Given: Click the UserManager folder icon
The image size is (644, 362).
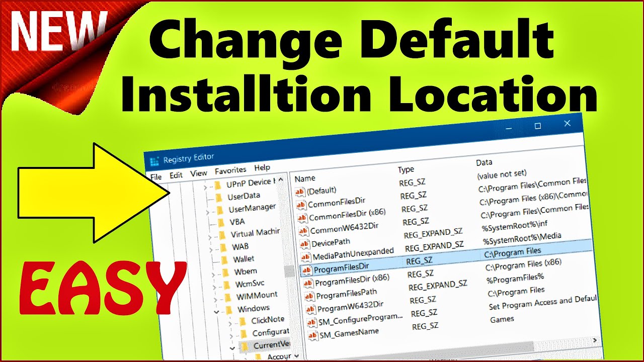Looking at the screenshot, I should click(220, 210).
